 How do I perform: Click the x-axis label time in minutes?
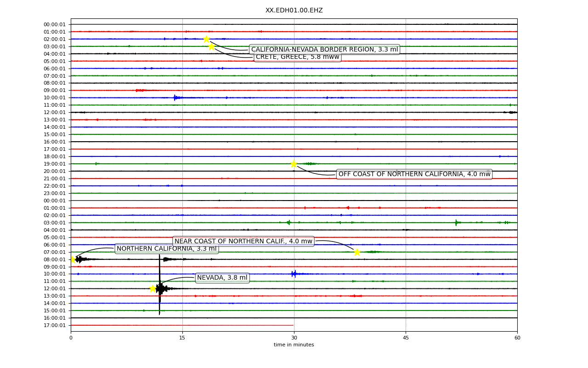click(294, 345)
